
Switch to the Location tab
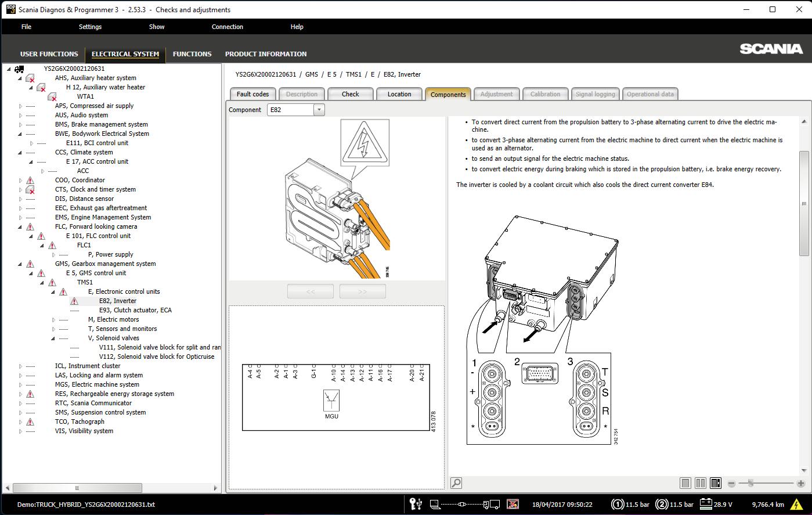tap(399, 93)
